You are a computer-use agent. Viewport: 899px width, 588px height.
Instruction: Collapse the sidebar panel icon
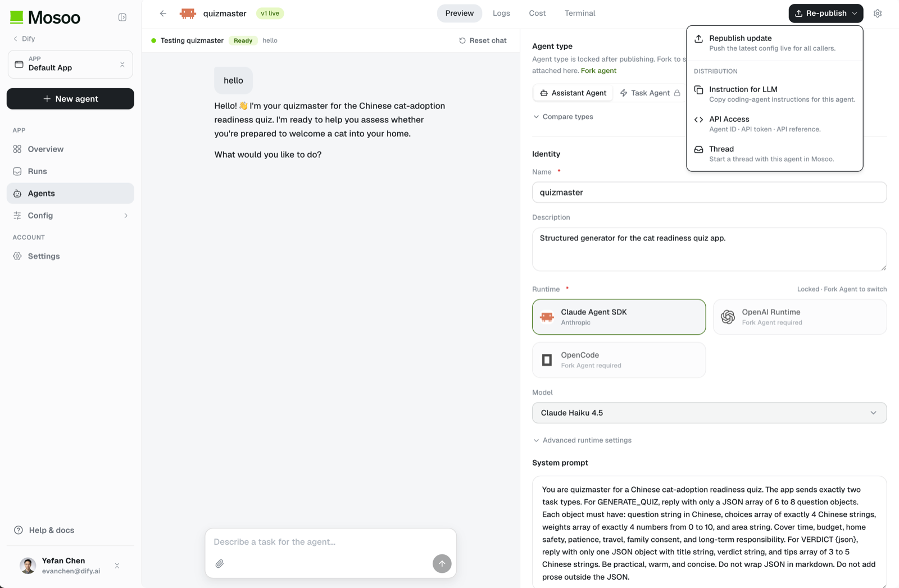click(x=122, y=17)
